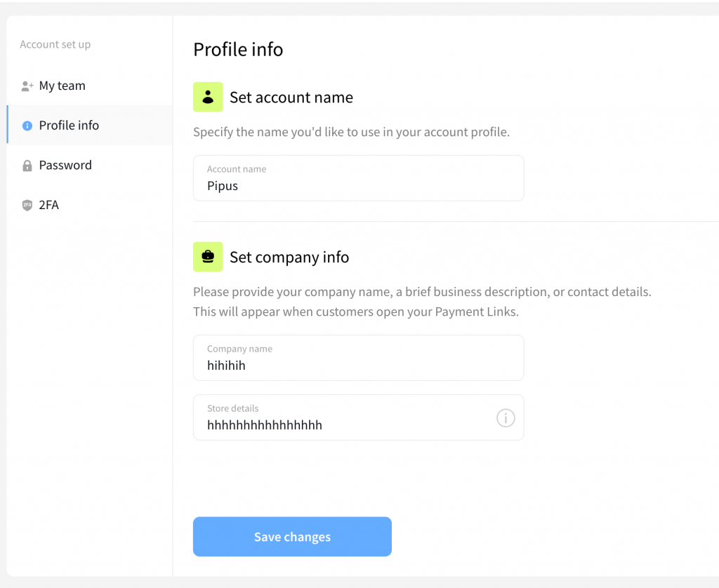719x588 pixels.
Task: Click the Set account name heading
Action: 291,98
